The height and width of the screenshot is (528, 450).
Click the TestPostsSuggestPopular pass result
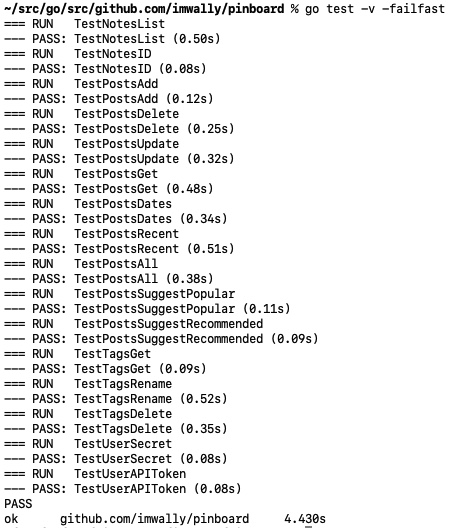click(147, 308)
